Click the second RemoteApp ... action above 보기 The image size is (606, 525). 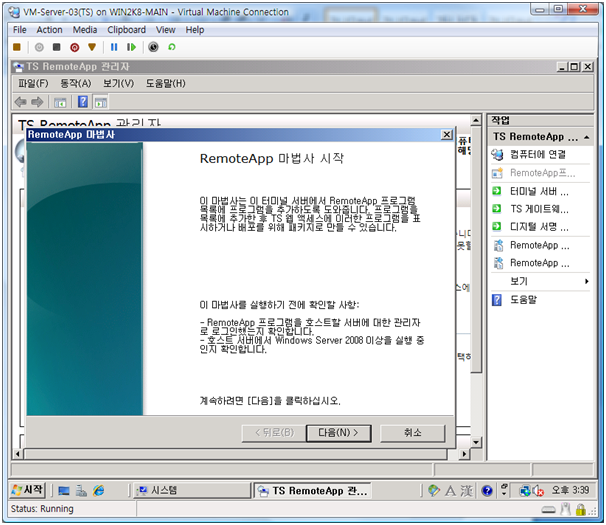click(540, 263)
